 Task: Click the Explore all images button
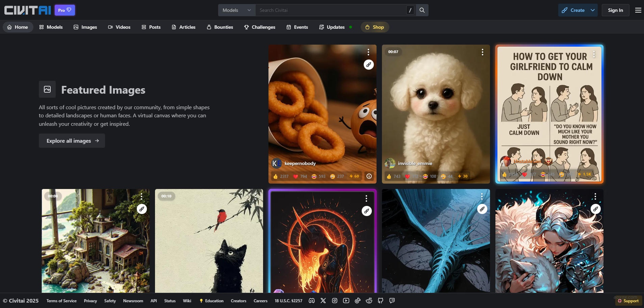pos(72,141)
